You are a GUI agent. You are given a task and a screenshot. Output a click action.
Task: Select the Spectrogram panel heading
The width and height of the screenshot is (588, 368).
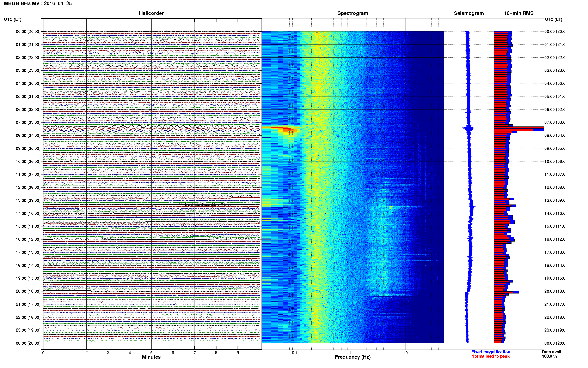point(353,13)
